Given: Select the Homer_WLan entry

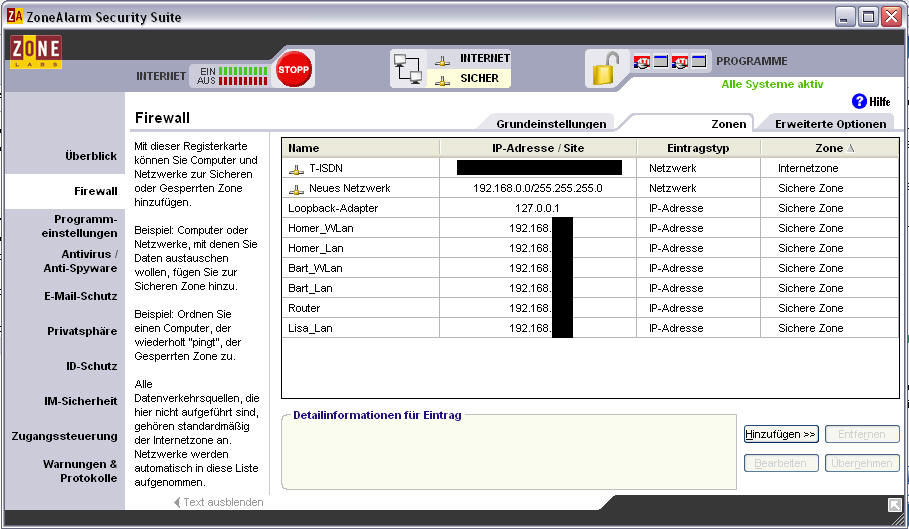Looking at the screenshot, I should point(321,228).
